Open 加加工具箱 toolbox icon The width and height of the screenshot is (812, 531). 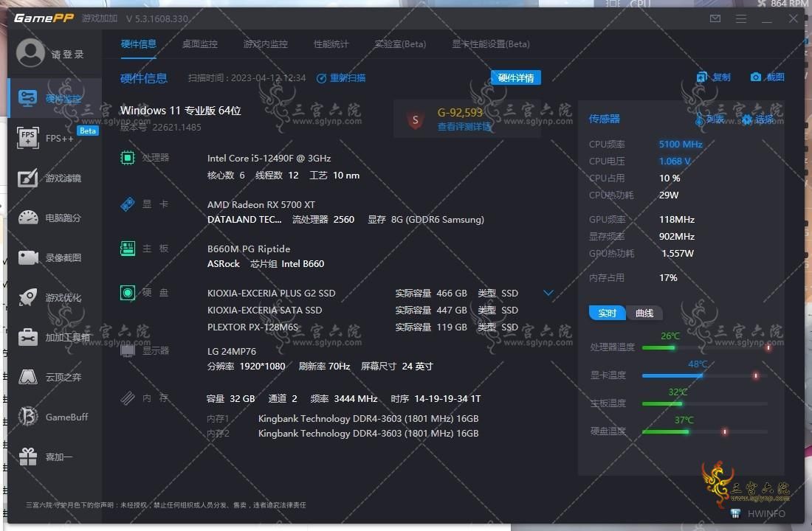pos(28,337)
